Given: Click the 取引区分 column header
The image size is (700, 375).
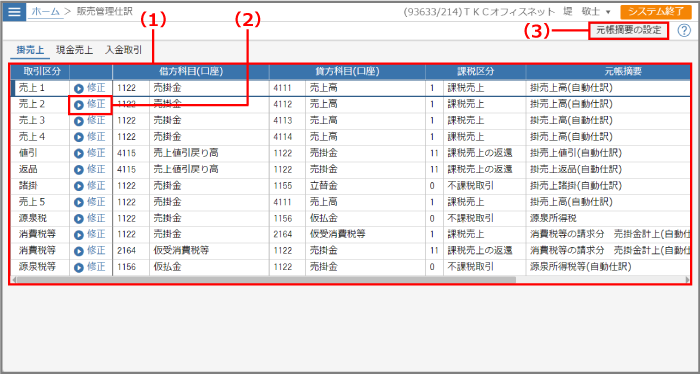Looking at the screenshot, I should 40,72.
